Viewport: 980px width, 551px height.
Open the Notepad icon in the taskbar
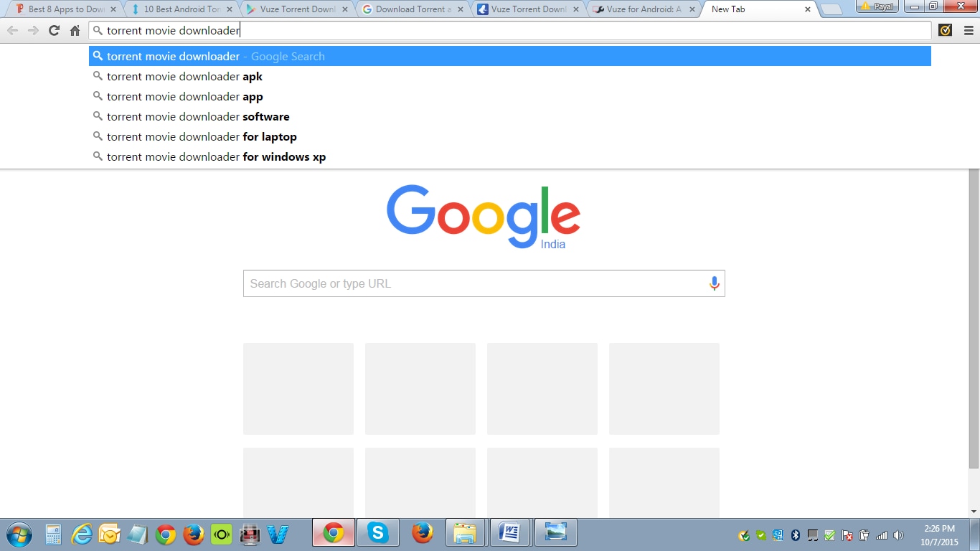(137, 534)
